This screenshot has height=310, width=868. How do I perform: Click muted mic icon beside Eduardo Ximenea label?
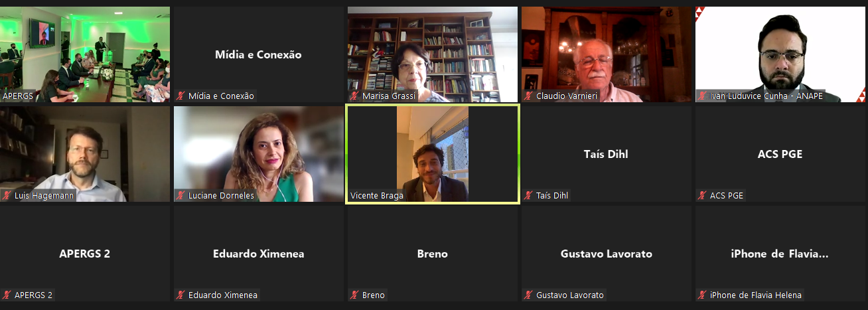[x=181, y=295]
